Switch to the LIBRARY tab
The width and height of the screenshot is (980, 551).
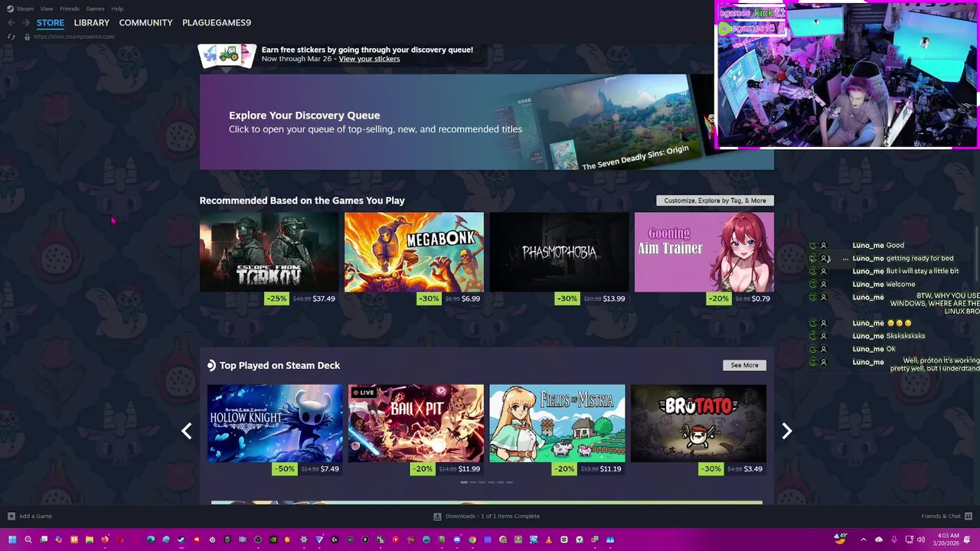(92, 23)
